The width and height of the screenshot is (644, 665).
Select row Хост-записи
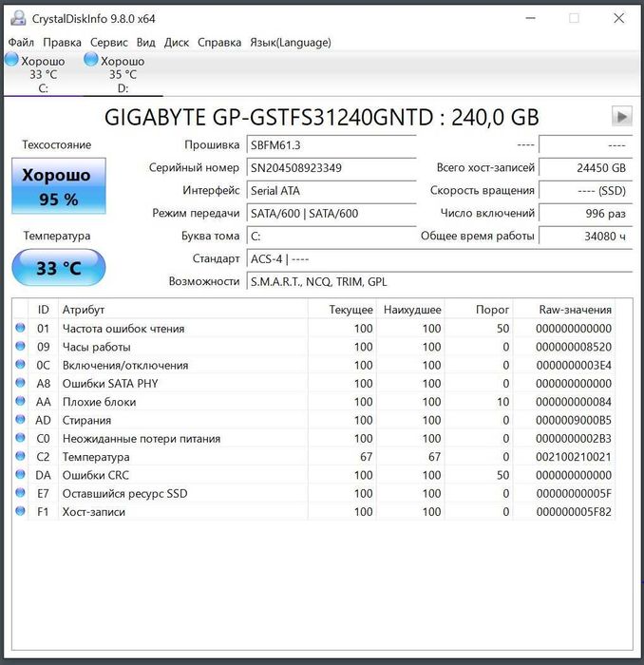[313, 512]
